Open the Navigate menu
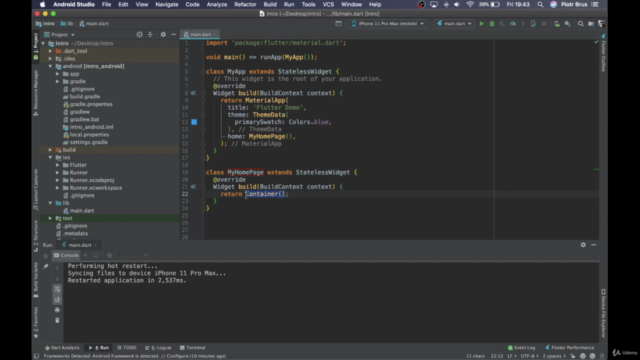640x360 pixels. [167, 4]
